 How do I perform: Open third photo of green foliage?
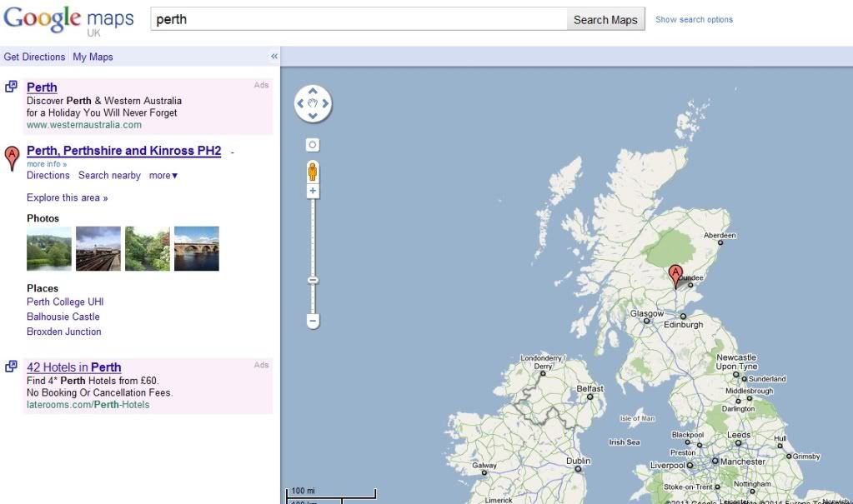coord(148,248)
